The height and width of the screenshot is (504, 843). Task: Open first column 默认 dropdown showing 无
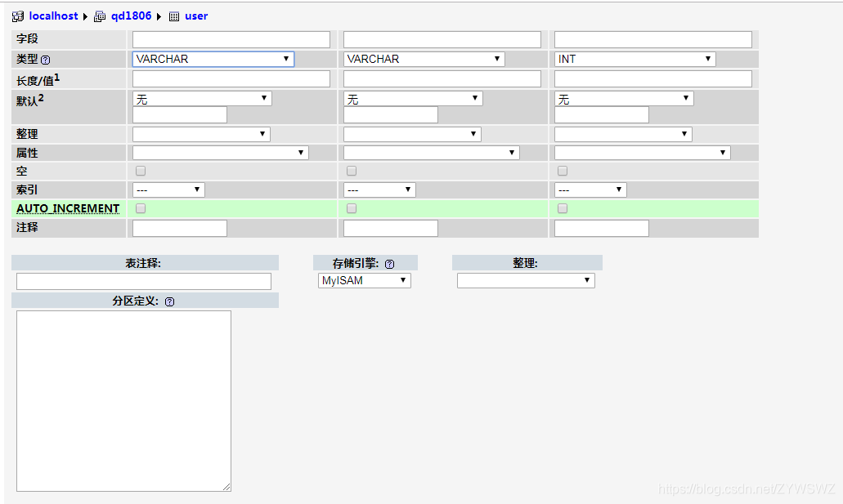coord(202,98)
